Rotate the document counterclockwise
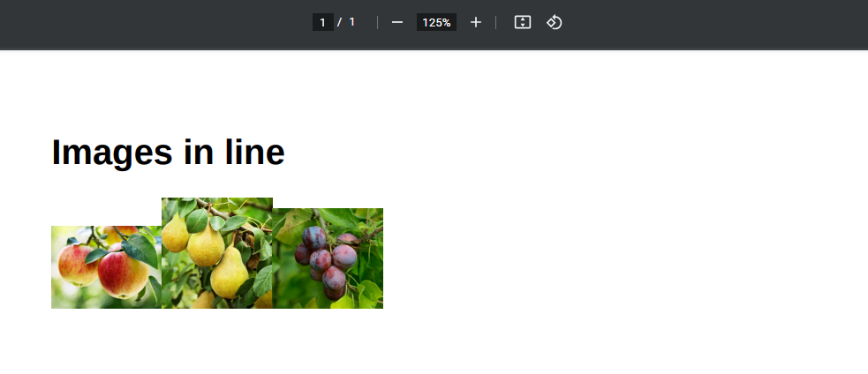Screen dimensions: 868x374 click(555, 22)
